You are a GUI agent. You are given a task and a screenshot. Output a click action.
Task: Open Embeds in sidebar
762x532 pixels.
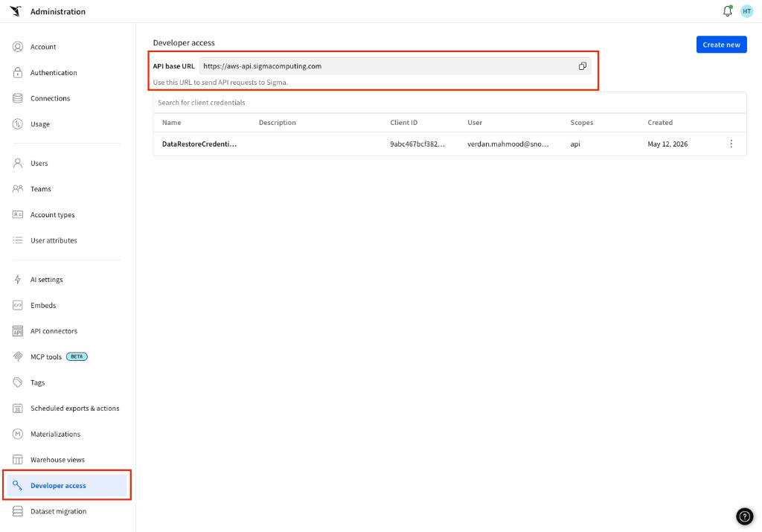tap(42, 305)
